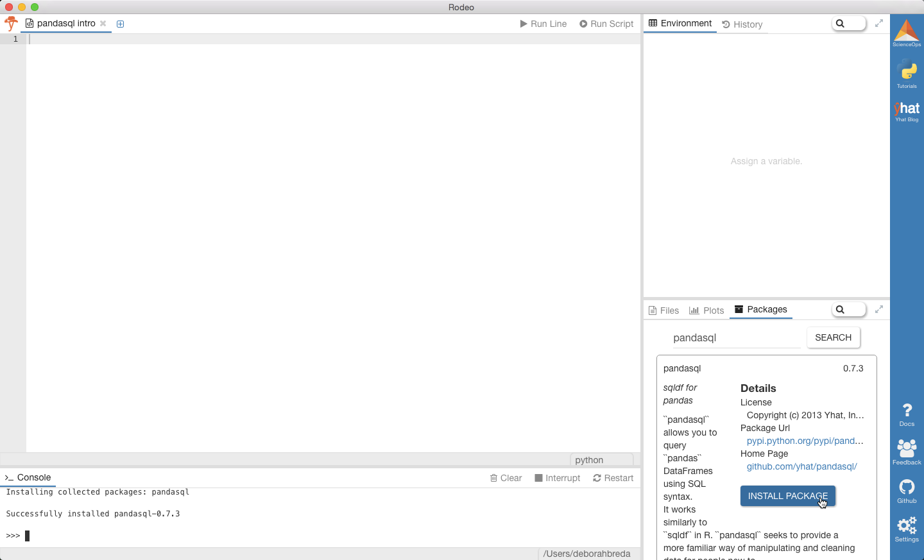Screen dimensions: 924x560
Task: Click the INSTALL PACKAGE button
Action: 788,496
